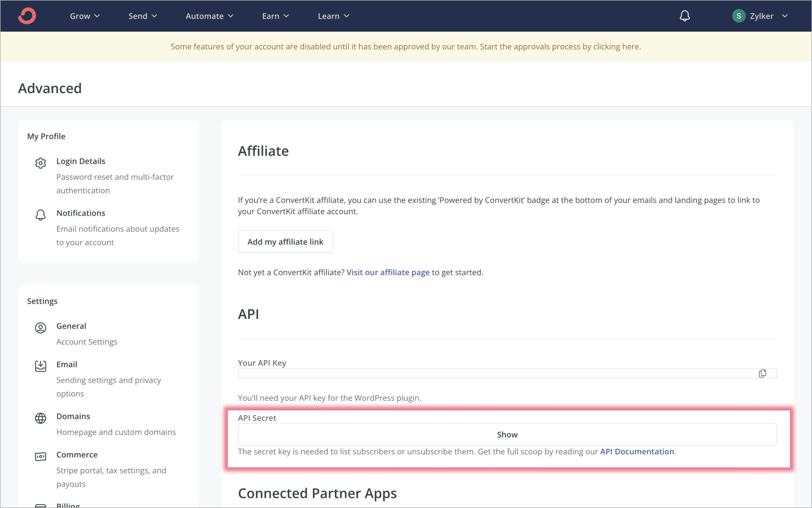The height and width of the screenshot is (508, 812).
Task: Click the Add my affiliate link button
Action: tap(285, 242)
